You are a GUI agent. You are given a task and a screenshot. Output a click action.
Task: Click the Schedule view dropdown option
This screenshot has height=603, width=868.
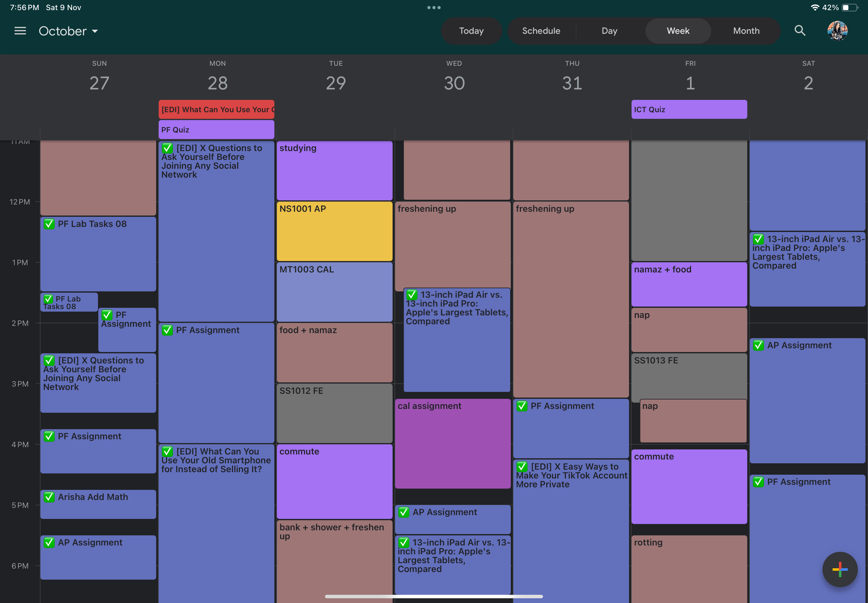541,30
